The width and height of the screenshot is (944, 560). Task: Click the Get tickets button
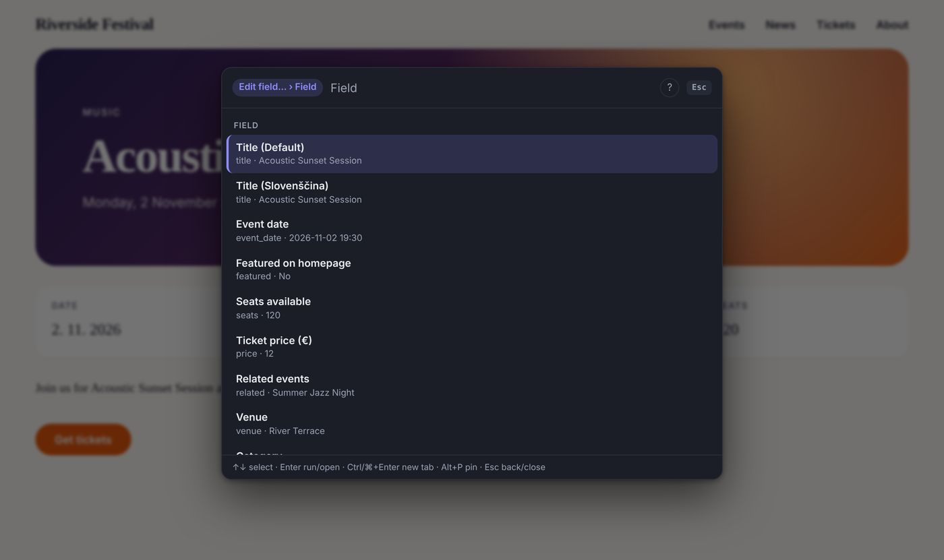[83, 439]
